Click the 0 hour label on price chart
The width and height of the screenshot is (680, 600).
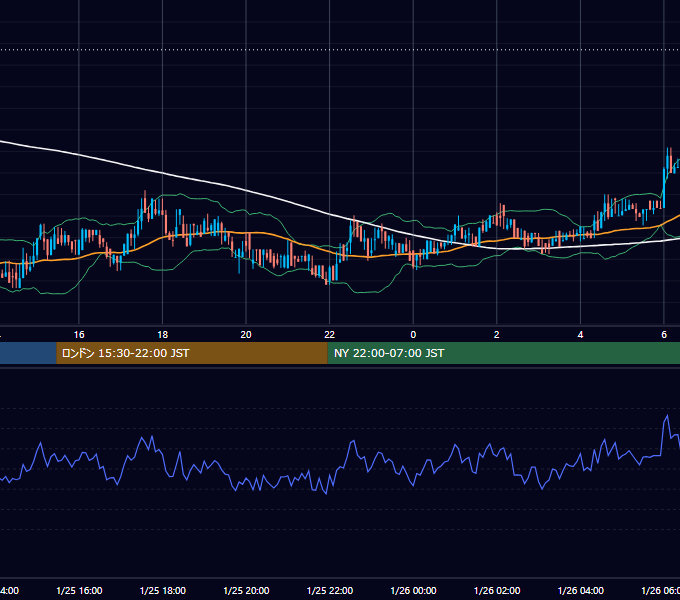click(413, 335)
